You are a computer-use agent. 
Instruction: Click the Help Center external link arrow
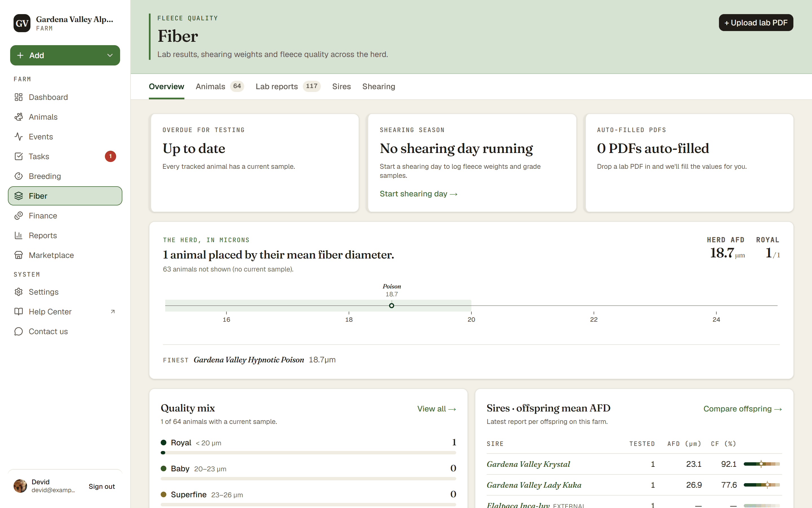113,312
